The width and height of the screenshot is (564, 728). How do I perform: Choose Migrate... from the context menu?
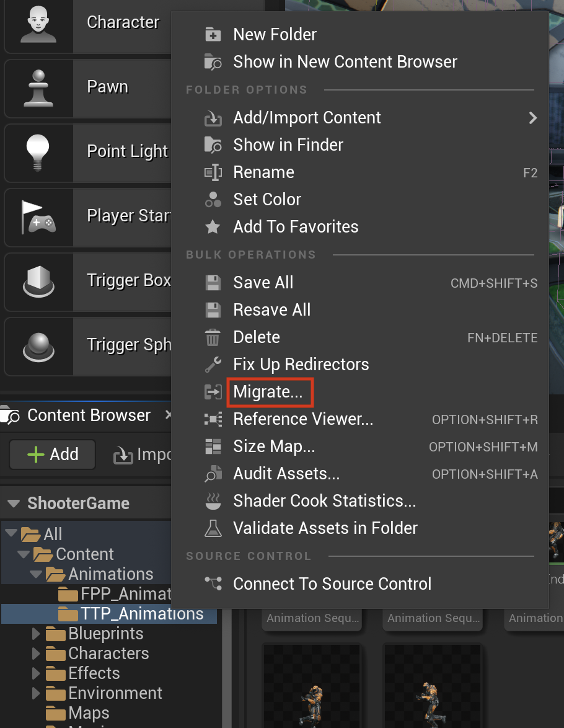pyautogui.click(x=268, y=392)
